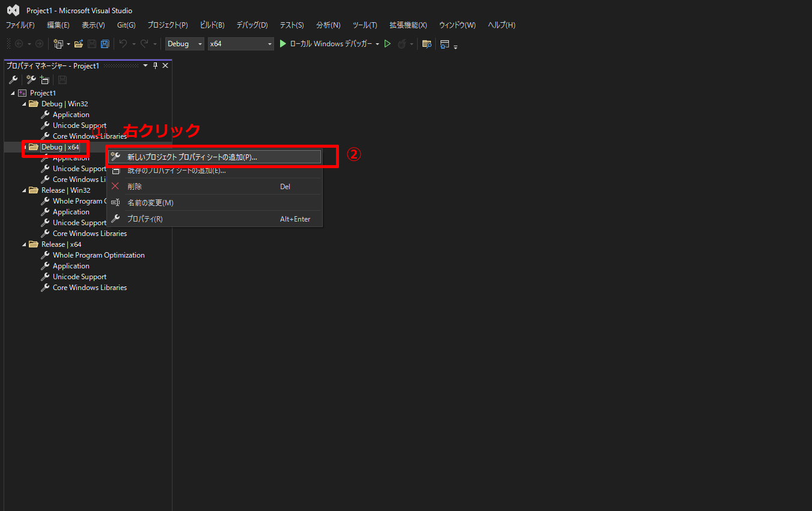Click the ローカル Windows デバッガー button label

pos(331,44)
